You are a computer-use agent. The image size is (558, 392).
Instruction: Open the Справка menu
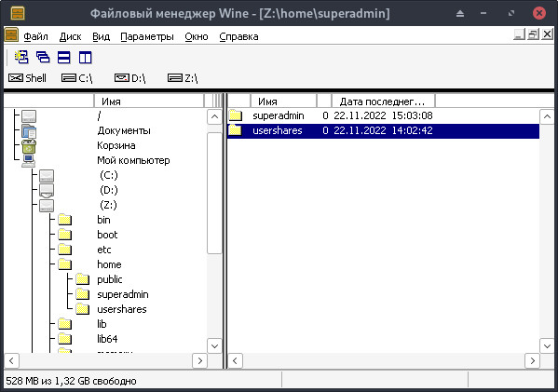pyautogui.click(x=238, y=36)
